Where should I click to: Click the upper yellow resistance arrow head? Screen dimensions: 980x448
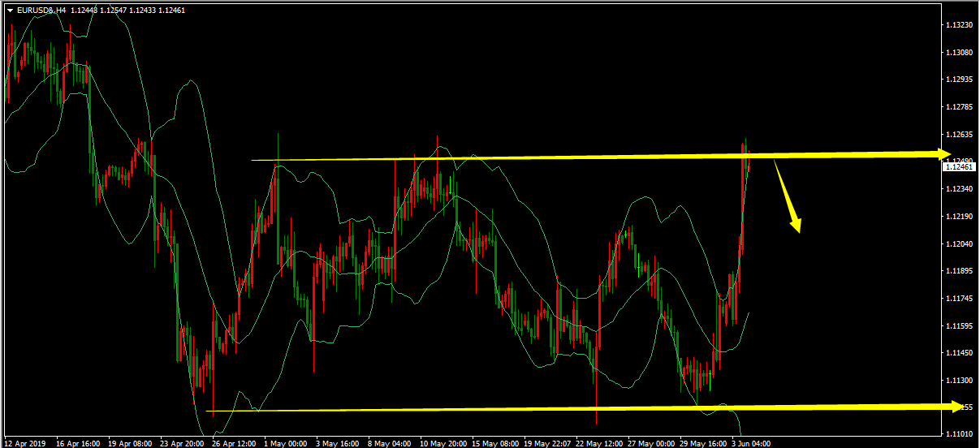point(943,153)
